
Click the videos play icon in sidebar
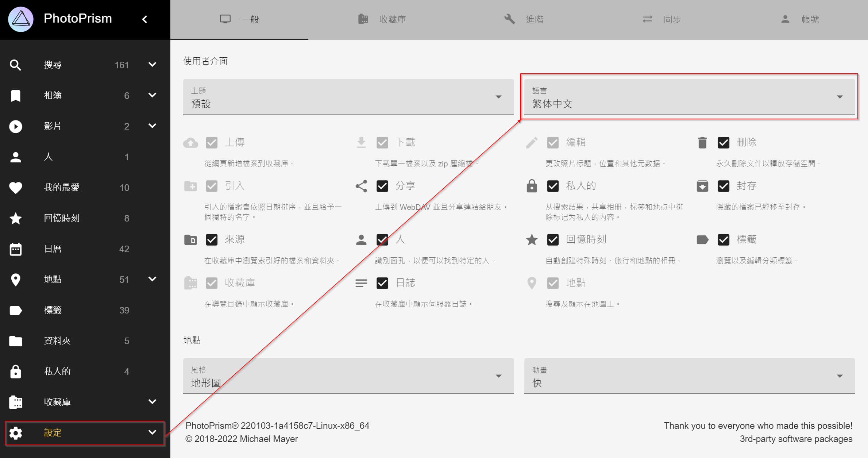[x=15, y=126]
